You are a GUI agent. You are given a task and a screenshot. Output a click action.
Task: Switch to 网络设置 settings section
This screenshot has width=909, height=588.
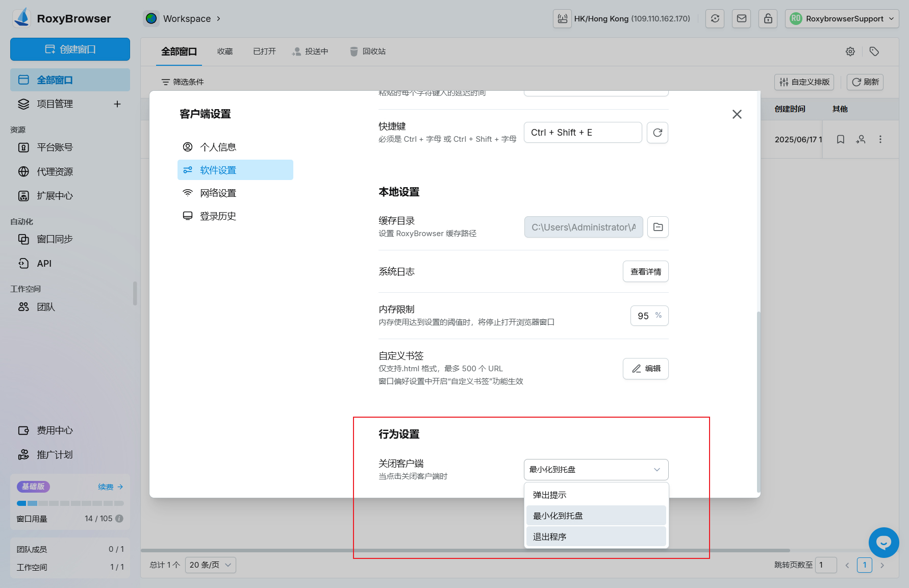click(218, 193)
